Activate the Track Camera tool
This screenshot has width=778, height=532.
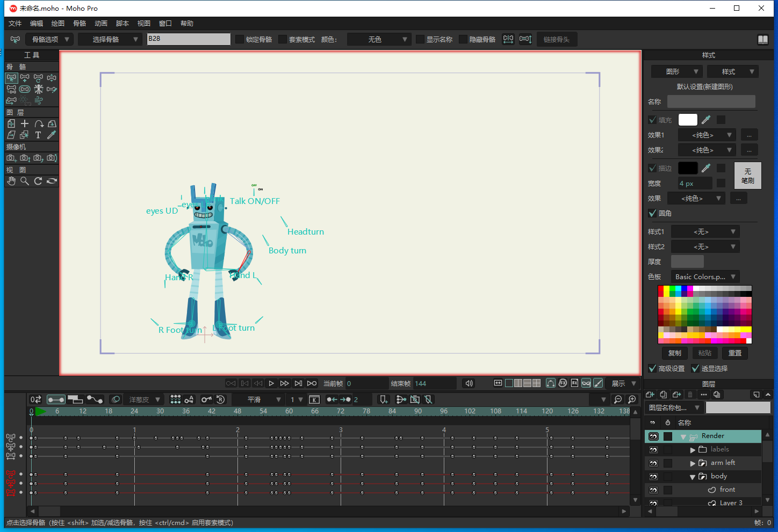[x=11, y=158]
